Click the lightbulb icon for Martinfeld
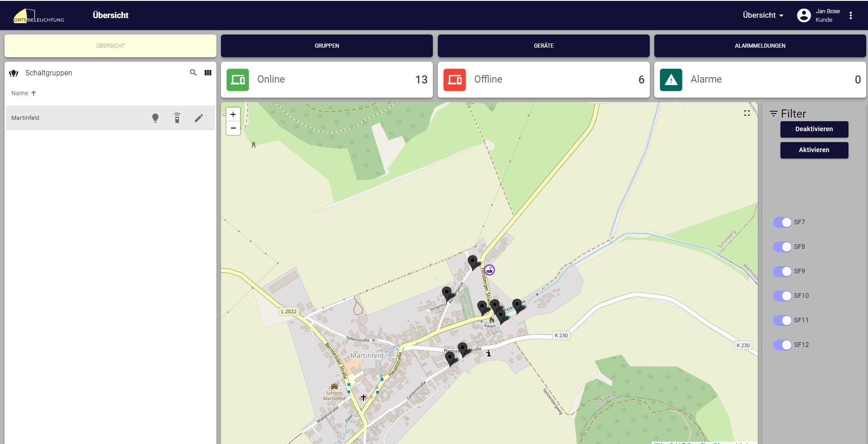 point(155,118)
